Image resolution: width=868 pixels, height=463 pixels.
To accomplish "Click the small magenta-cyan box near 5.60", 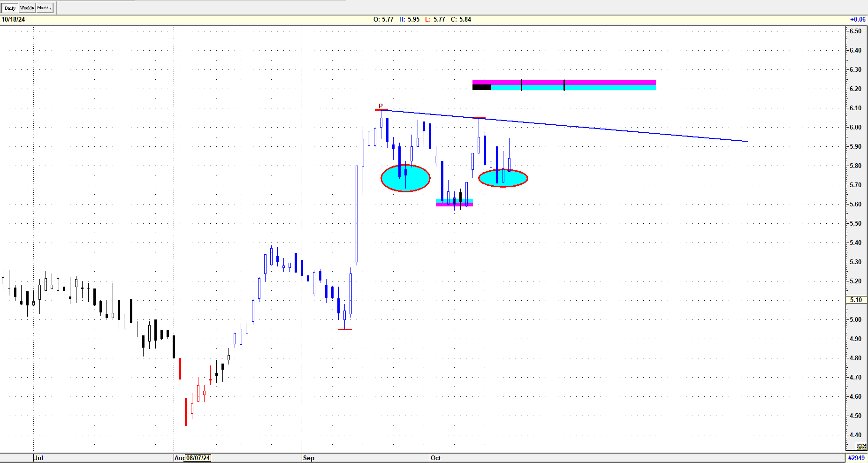I will coord(454,203).
